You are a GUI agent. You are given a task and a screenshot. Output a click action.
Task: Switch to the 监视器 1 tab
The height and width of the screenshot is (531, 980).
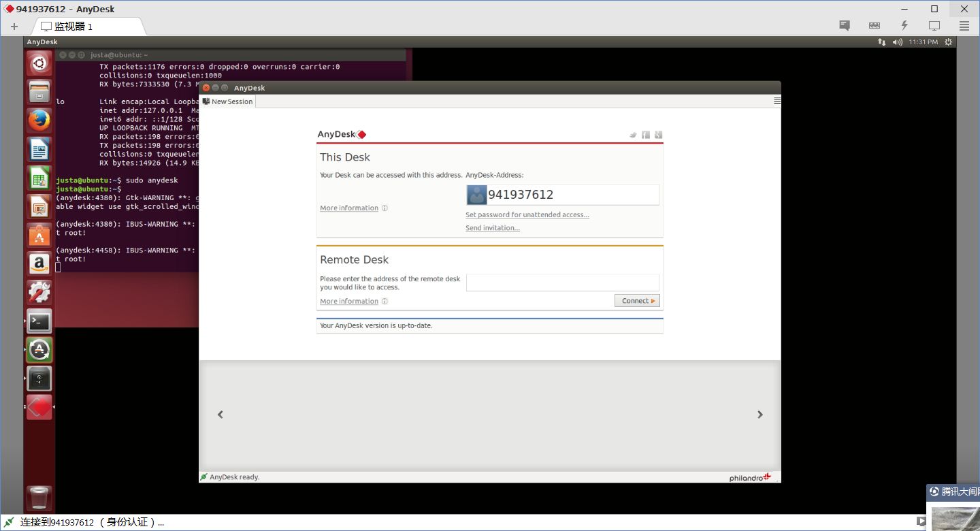(87, 27)
